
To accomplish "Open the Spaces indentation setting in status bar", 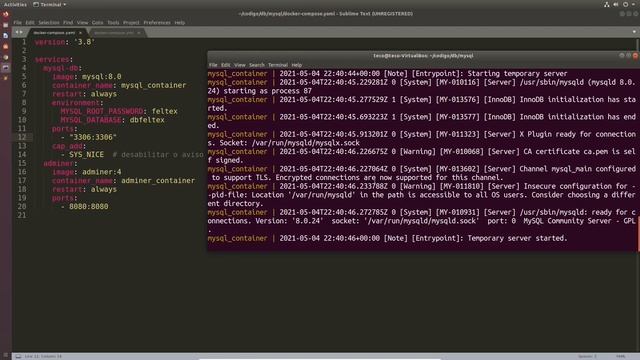I will coord(587,356).
